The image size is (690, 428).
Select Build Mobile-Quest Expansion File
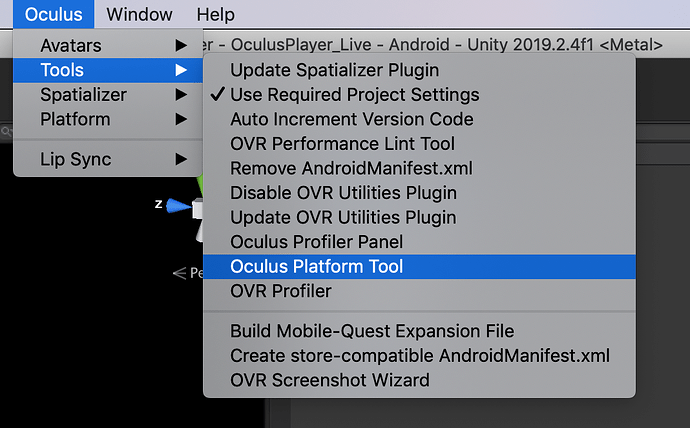point(372,331)
